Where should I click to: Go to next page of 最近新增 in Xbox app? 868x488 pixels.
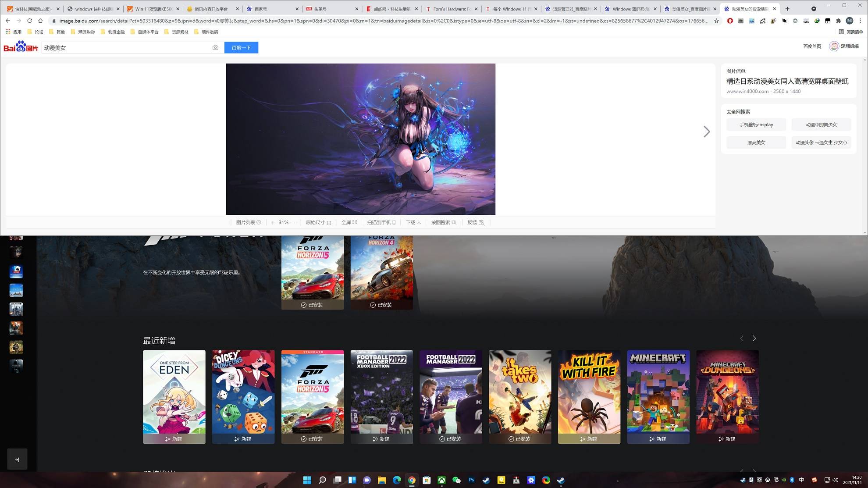coord(754,338)
